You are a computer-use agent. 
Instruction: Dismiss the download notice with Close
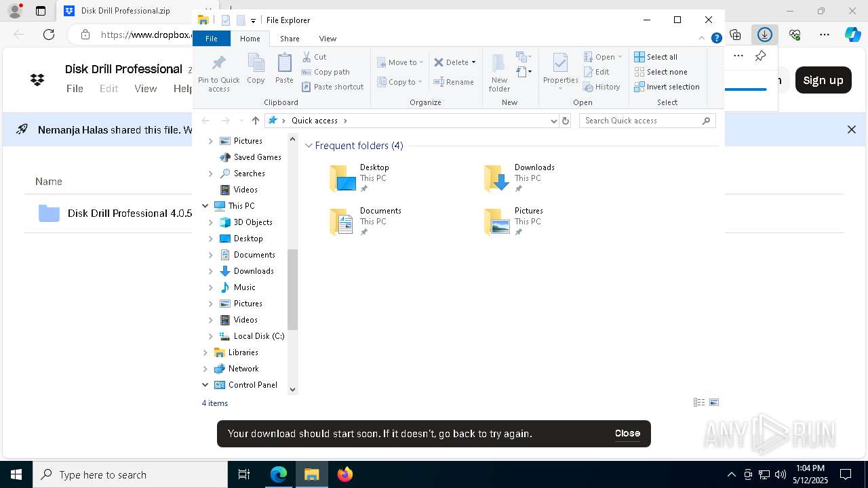click(x=627, y=434)
